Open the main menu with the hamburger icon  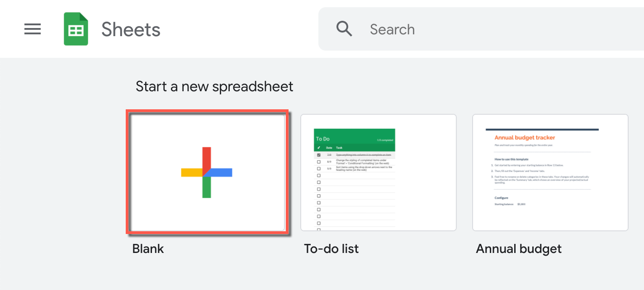tap(32, 29)
